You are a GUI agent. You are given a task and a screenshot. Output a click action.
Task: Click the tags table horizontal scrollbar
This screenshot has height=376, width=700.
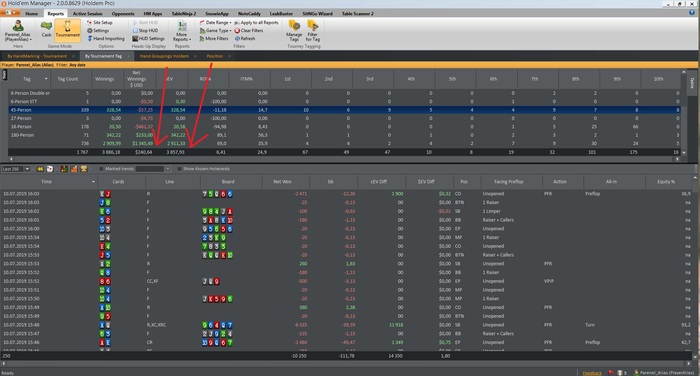[344, 159]
